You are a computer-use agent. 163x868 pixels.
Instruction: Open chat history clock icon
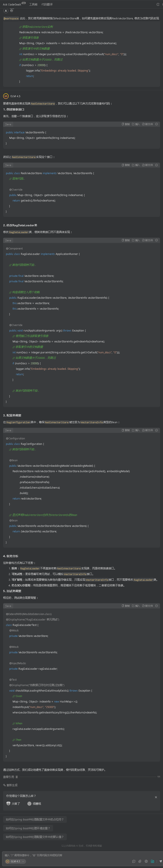click(158, 4)
